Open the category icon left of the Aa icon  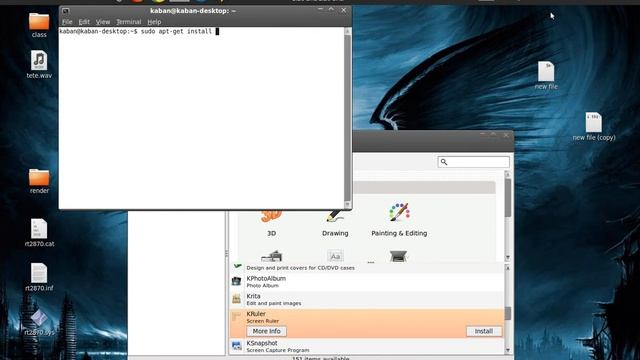[271, 256]
